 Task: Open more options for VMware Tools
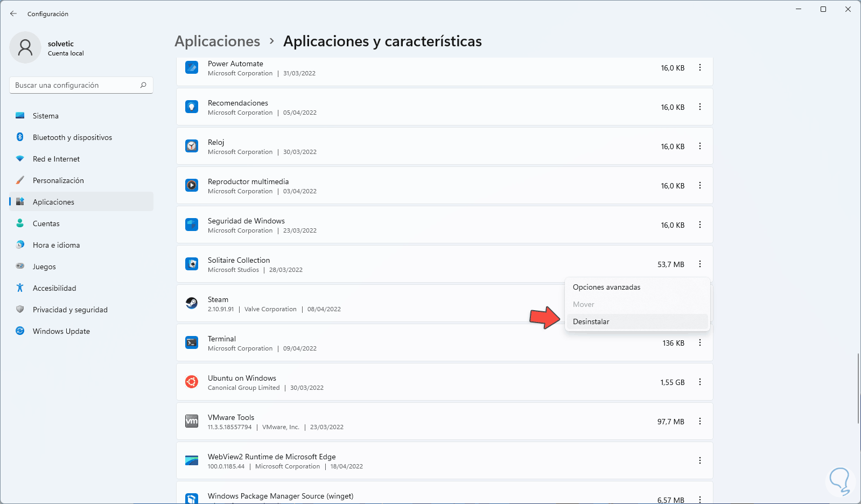click(700, 421)
